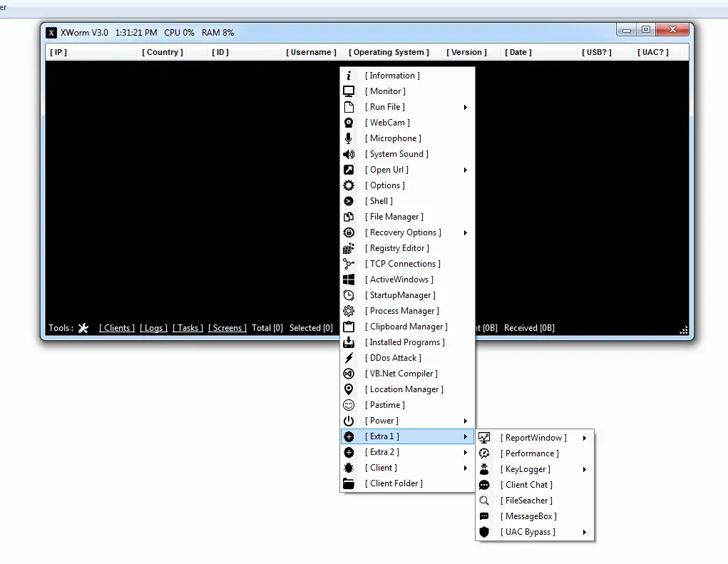Click the TCP Connections icon
Image resolution: width=728 pixels, height=564 pixels.
[x=348, y=263]
